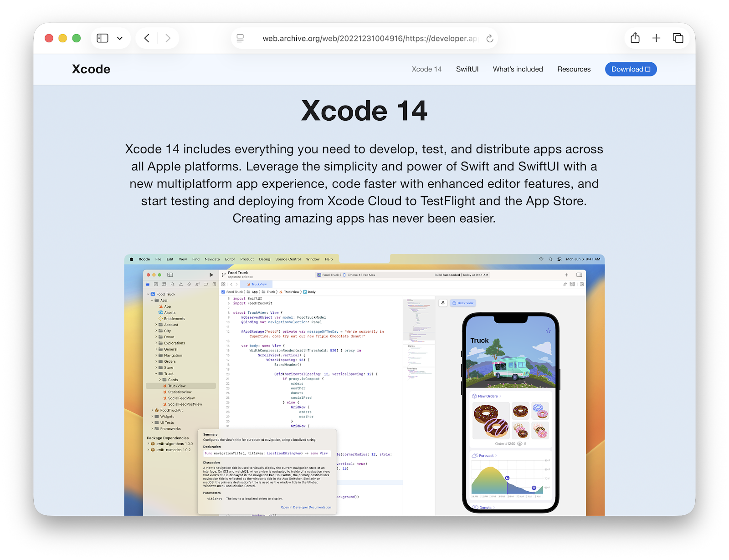Screen dimensions: 729x560
Task: Select the Test navigator diamond icon
Action: tap(189, 284)
